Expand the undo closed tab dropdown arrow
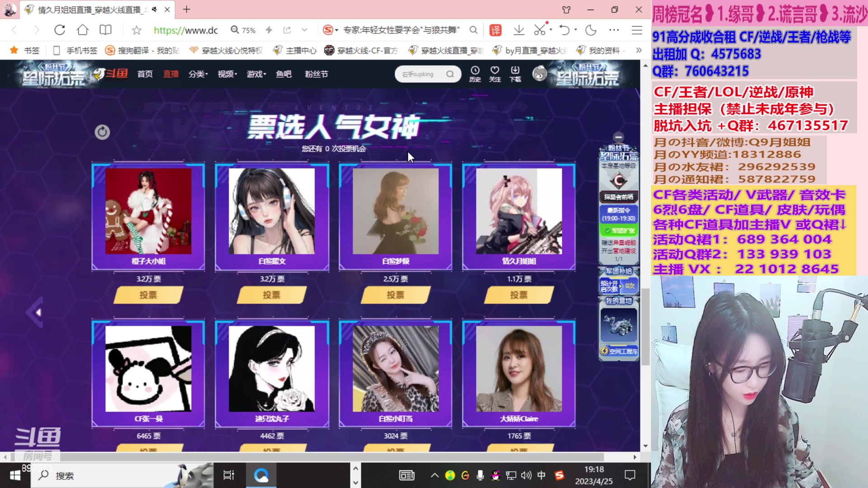Image resolution: width=868 pixels, height=488 pixels. [576, 30]
